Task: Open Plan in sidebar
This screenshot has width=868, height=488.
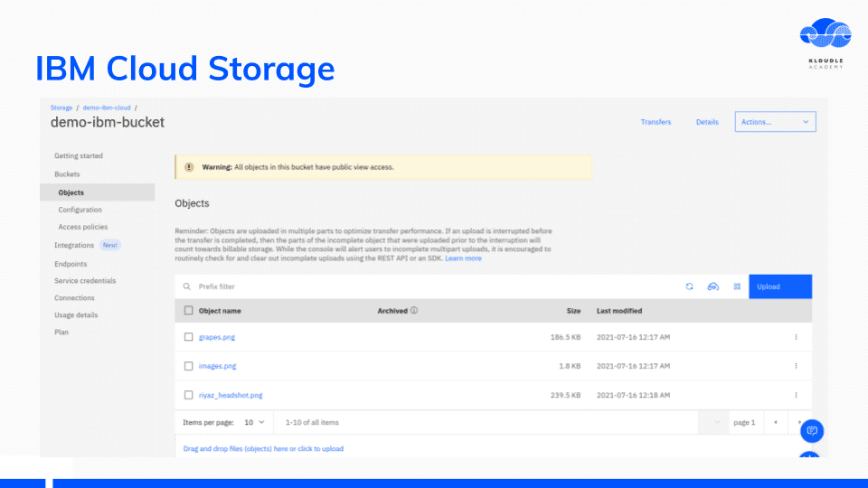Action: click(x=61, y=332)
